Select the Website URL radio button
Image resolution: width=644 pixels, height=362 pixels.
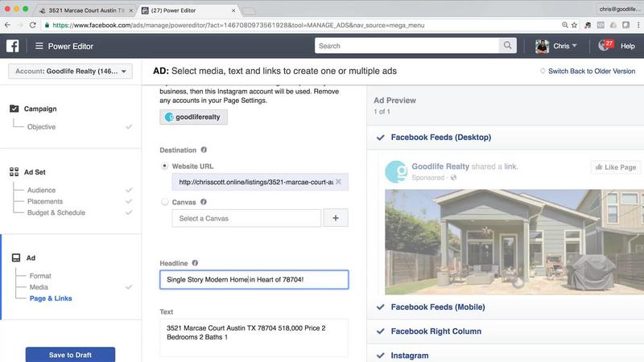(x=164, y=166)
